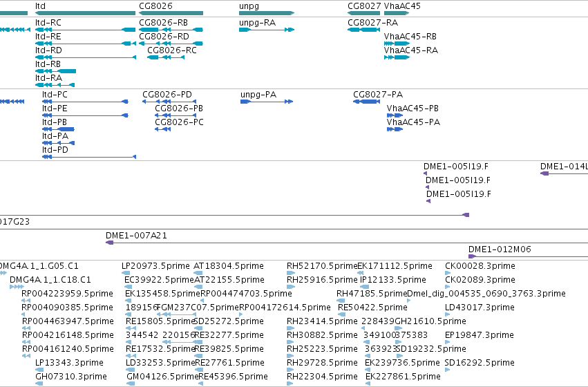Screen dimensions: 588x387
Task: Click protein label ltd-PB
Action: (55, 122)
